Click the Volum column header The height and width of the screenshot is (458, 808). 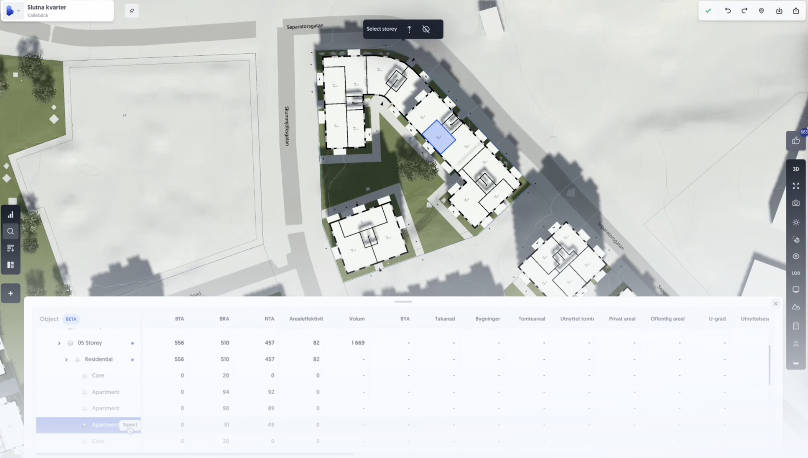357,319
